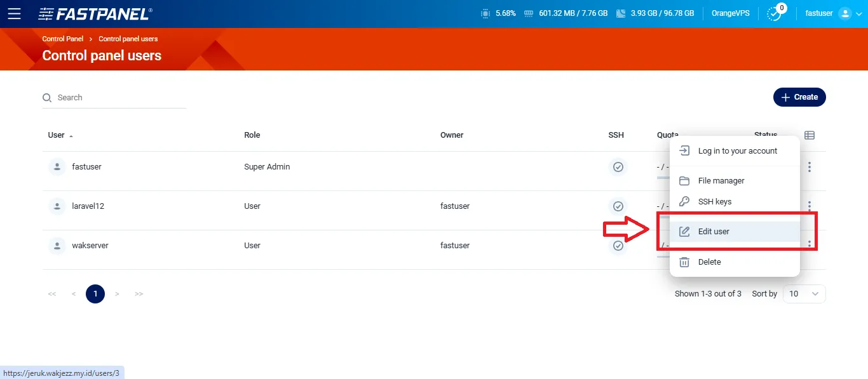Click the table column settings icon
The image size is (868, 379).
pos(809,135)
